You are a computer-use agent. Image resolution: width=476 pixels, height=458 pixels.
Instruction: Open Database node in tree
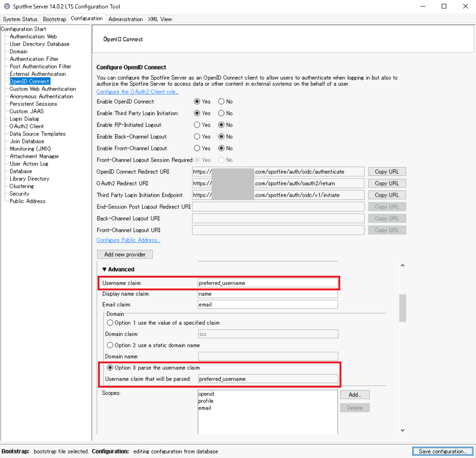click(21, 171)
